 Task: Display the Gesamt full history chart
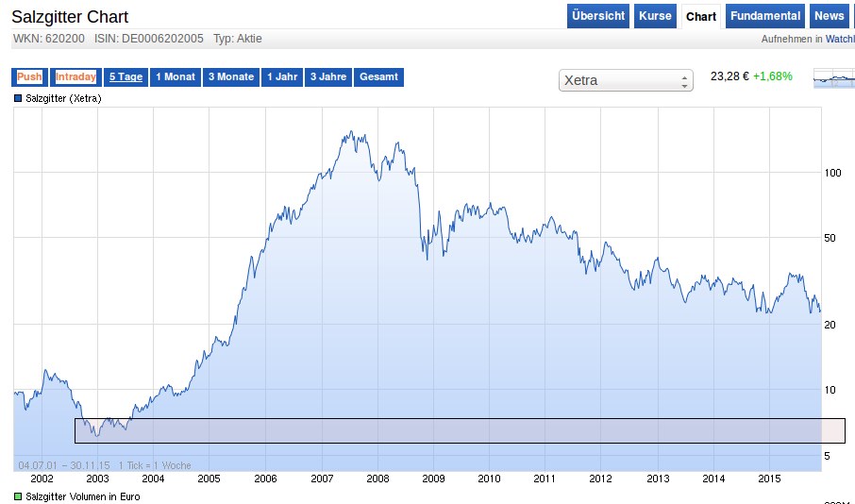pos(378,76)
